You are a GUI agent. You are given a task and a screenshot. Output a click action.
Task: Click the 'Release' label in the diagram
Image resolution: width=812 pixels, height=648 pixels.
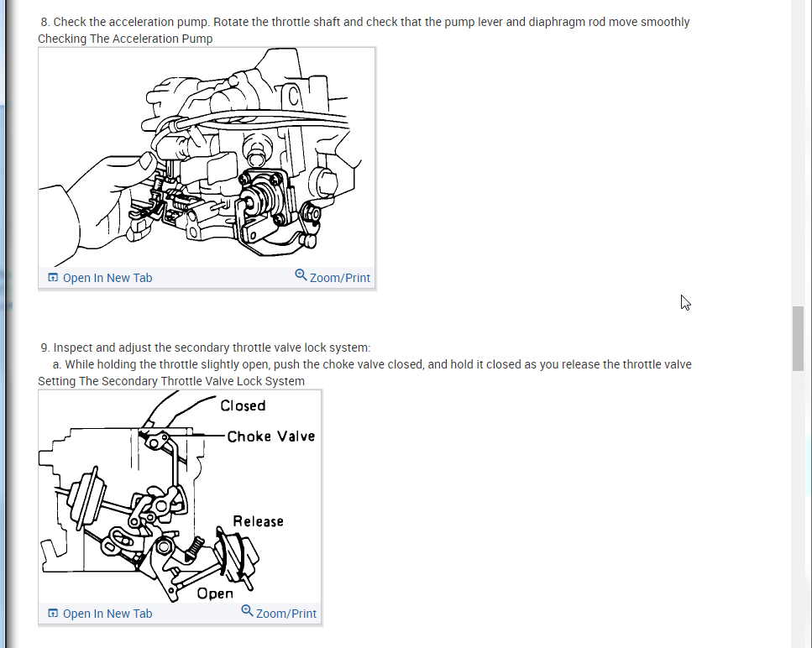[259, 521]
